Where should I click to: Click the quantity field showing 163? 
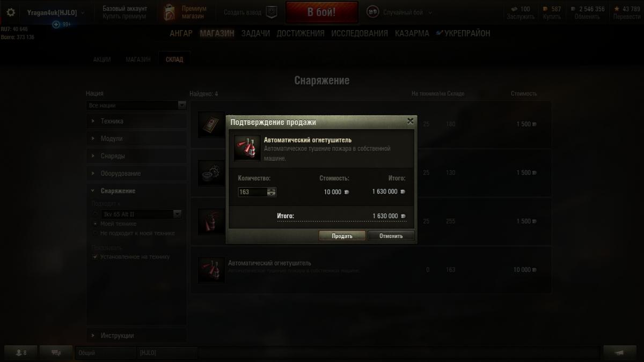(x=253, y=191)
